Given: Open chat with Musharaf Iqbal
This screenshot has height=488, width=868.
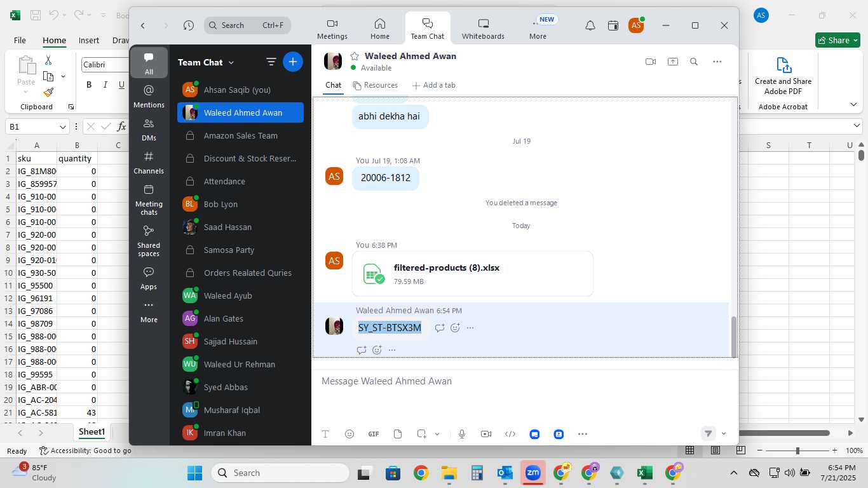Looking at the screenshot, I should click(240, 410).
